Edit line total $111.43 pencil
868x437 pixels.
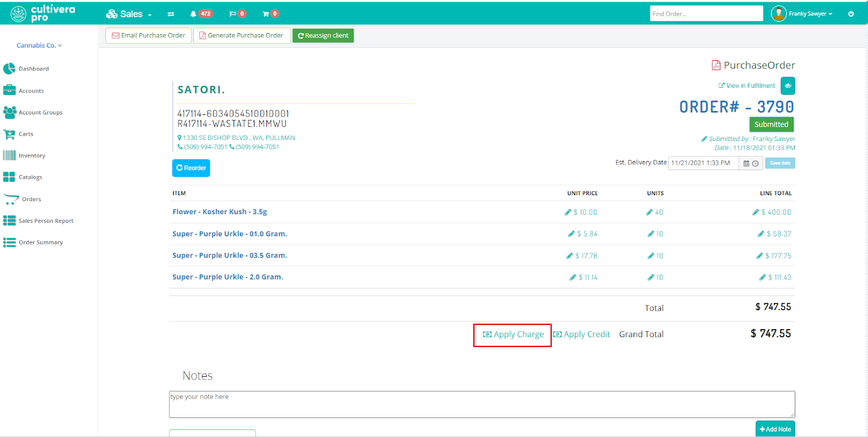click(x=762, y=278)
